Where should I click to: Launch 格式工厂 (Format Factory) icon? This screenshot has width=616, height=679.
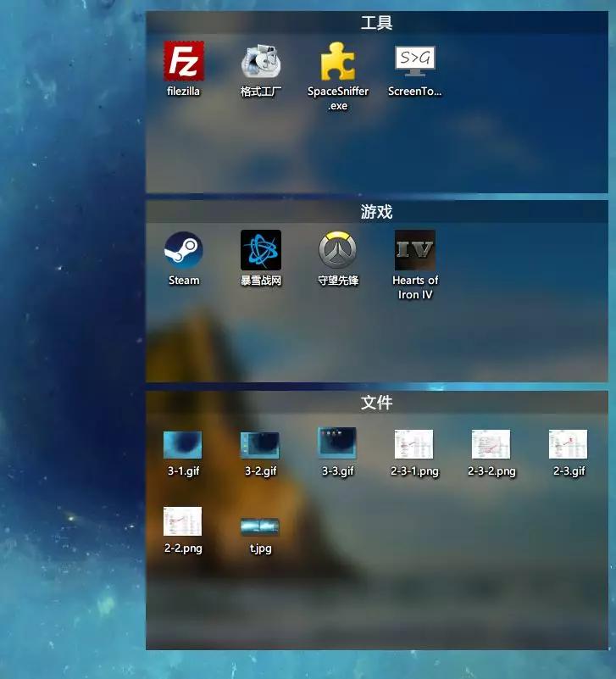(x=261, y=62)
